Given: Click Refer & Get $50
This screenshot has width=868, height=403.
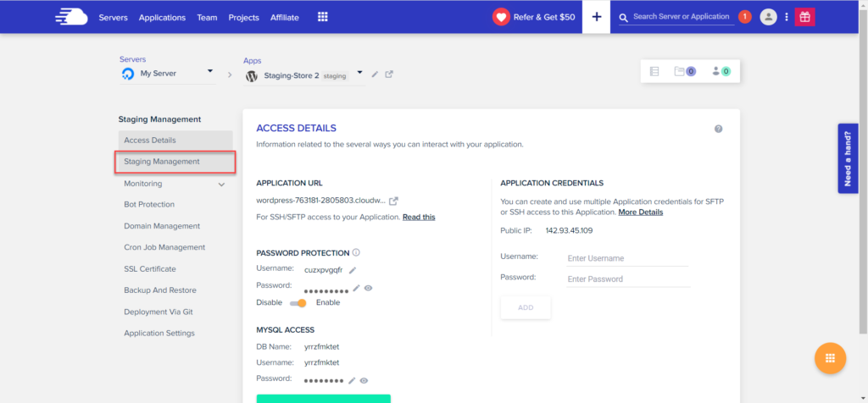Looking at the screenshot, I should [544, 18].
